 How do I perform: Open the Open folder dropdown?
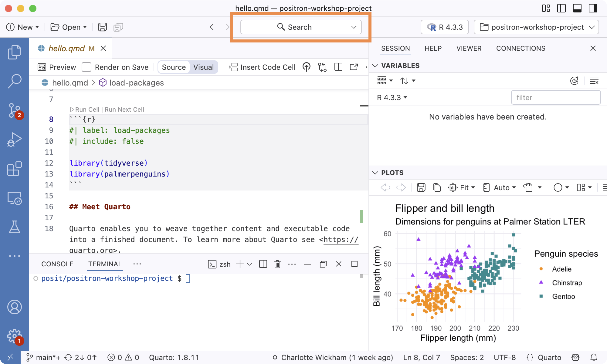69,27
